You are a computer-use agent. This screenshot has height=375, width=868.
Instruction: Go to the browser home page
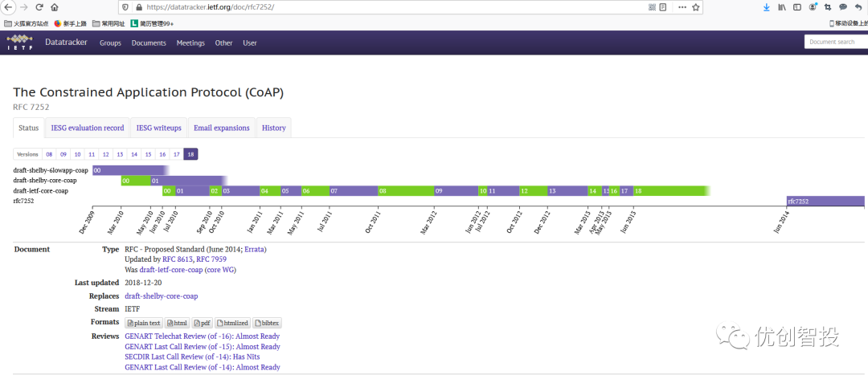point(54,7)
